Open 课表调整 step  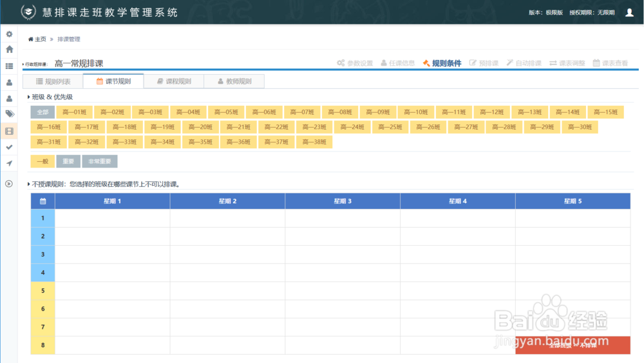click(567, 63)
